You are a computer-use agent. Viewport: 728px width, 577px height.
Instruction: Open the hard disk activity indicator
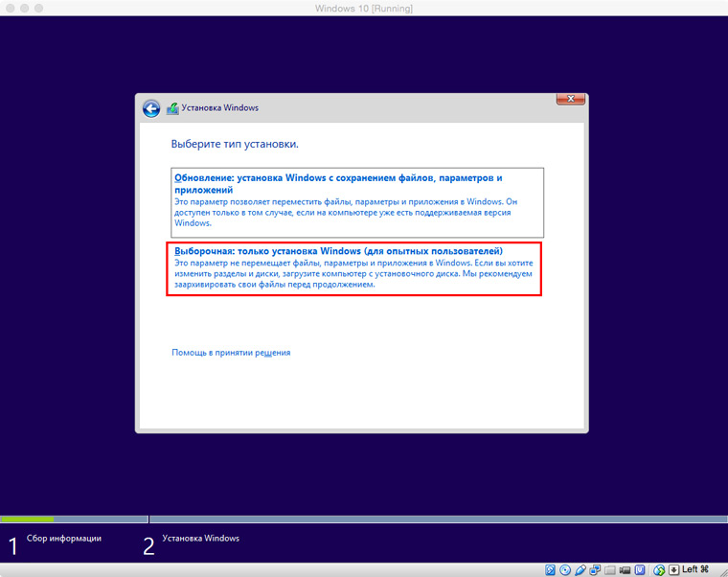(550, 569)
